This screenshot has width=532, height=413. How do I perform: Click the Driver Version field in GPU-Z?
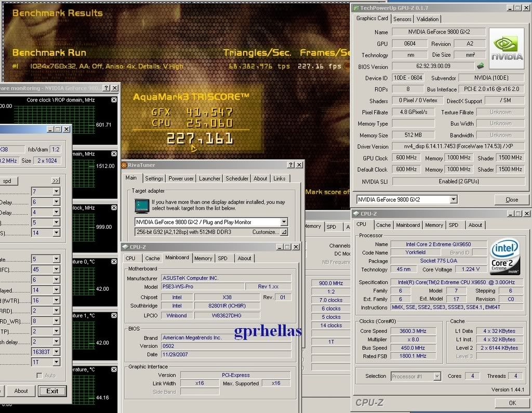(x=458, y=146)
